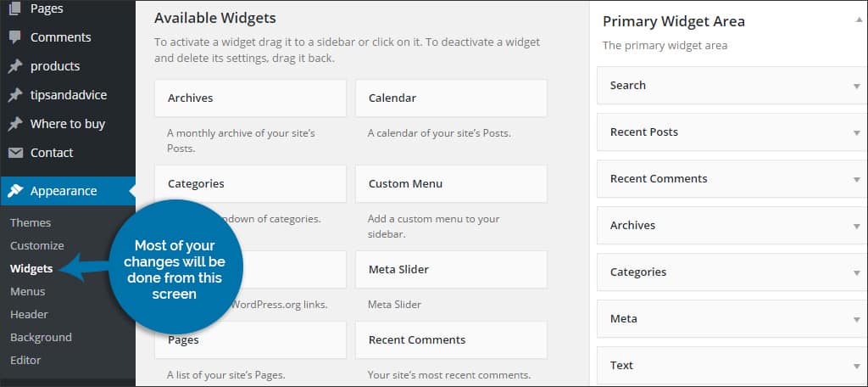Click the pin icon beside products
The image size is (868, 387).
coord(15,66)
